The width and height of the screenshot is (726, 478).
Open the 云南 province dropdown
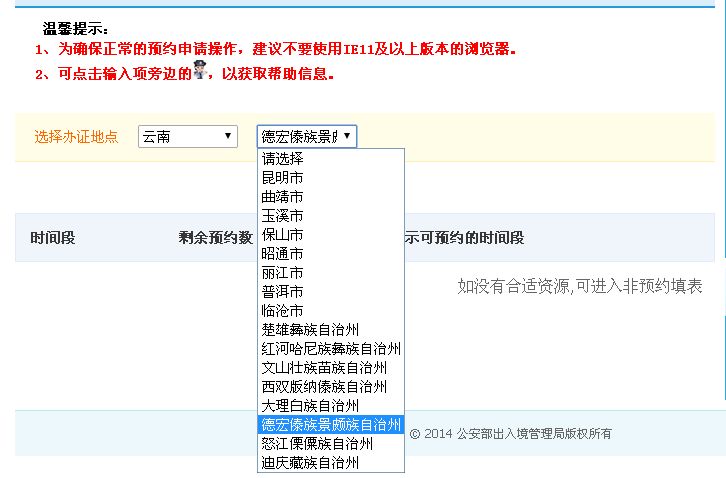pos(188,137)
